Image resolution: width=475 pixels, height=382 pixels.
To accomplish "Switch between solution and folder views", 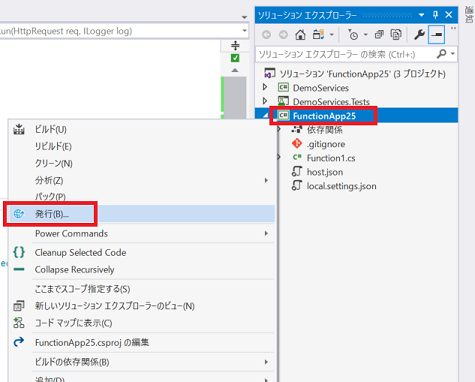I will [x=318, y=34].
